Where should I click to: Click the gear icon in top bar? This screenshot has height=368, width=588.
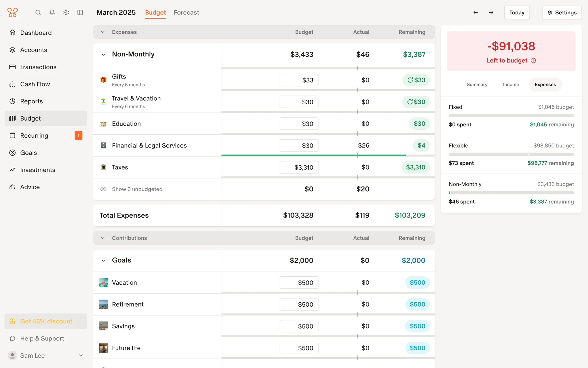[66, 13]
